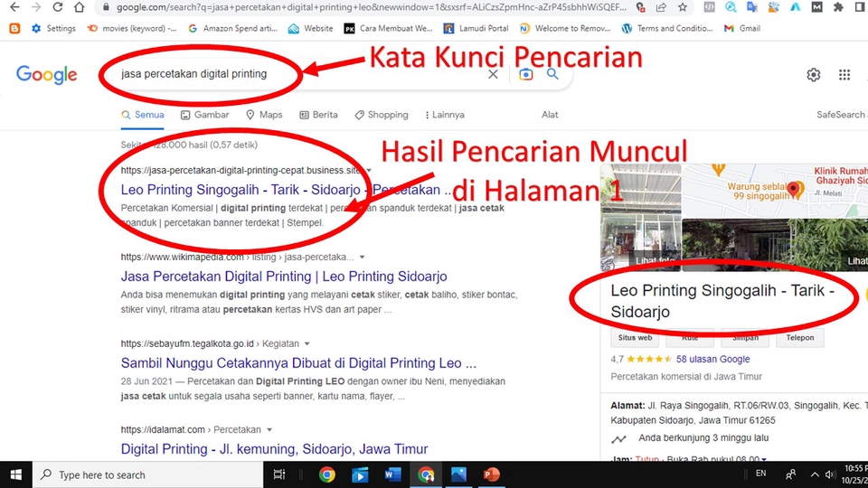Viewport: 868px width, 488px height.
Task: Open the Blogger bookmark icon
Action: coord(15,28)
